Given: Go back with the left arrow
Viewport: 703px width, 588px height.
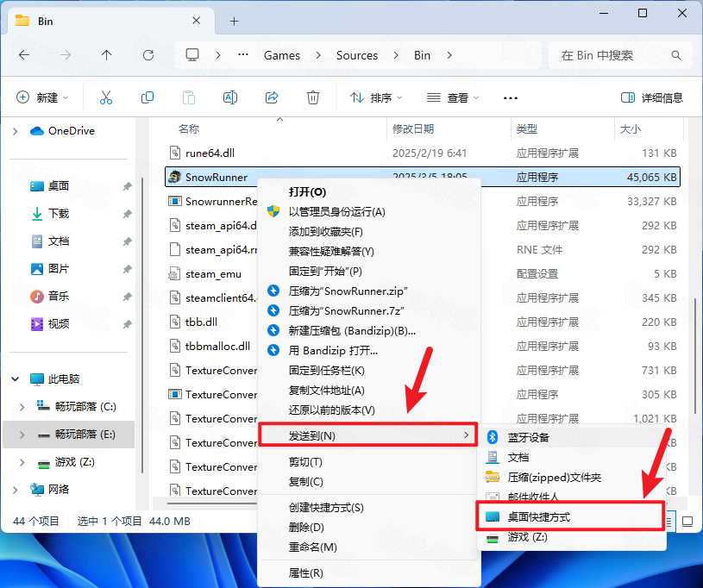Looking at the screenshot, I should point(24,55).
